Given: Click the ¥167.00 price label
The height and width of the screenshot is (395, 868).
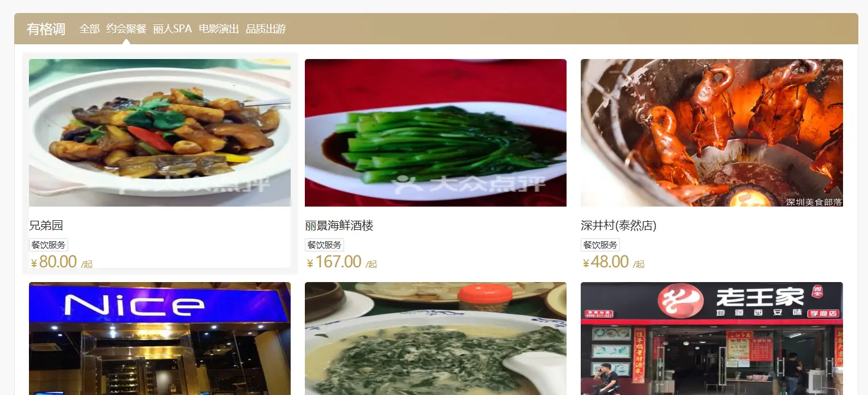Looking at the screenshot, I should pyautogui.click(x=334, y=262).
